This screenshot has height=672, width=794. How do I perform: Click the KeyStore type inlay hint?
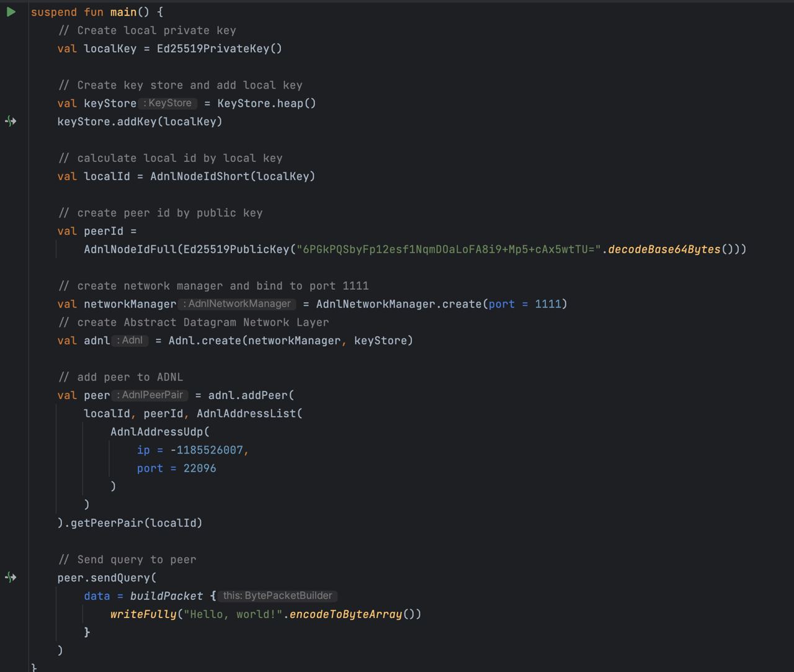(x=167, y=104)
